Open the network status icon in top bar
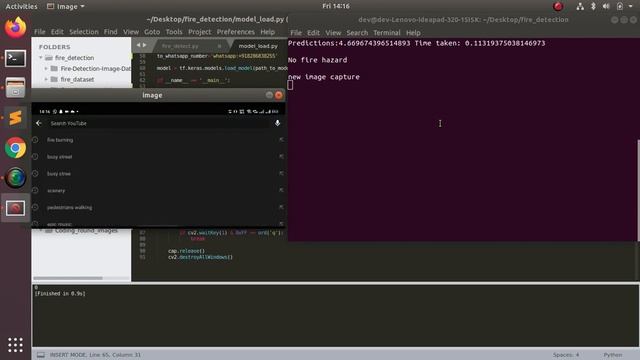 click(x=580, y=6)
